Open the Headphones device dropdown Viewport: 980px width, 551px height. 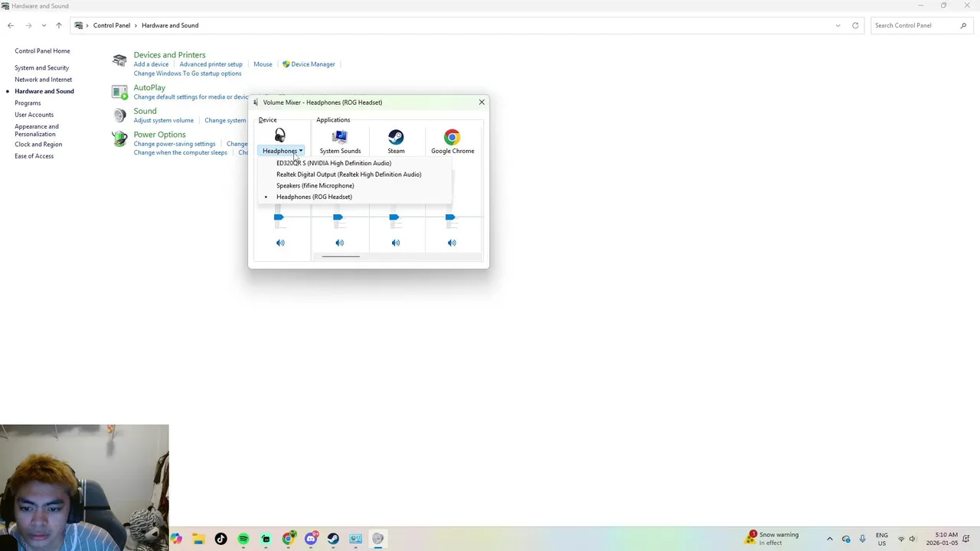(x=283, y=151)
